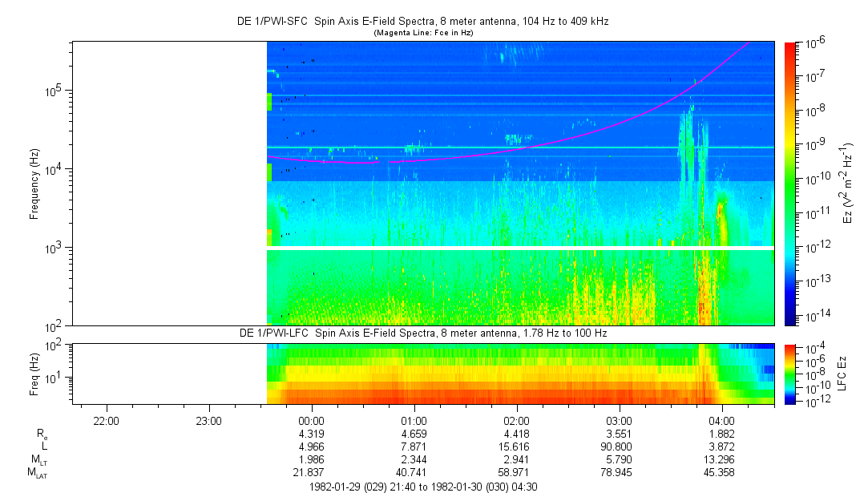Click the Re row label

click(x=42, y=434)
